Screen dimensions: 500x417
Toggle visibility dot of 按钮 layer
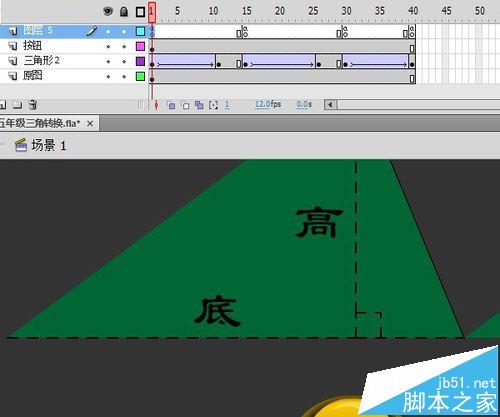pos(108,46)
